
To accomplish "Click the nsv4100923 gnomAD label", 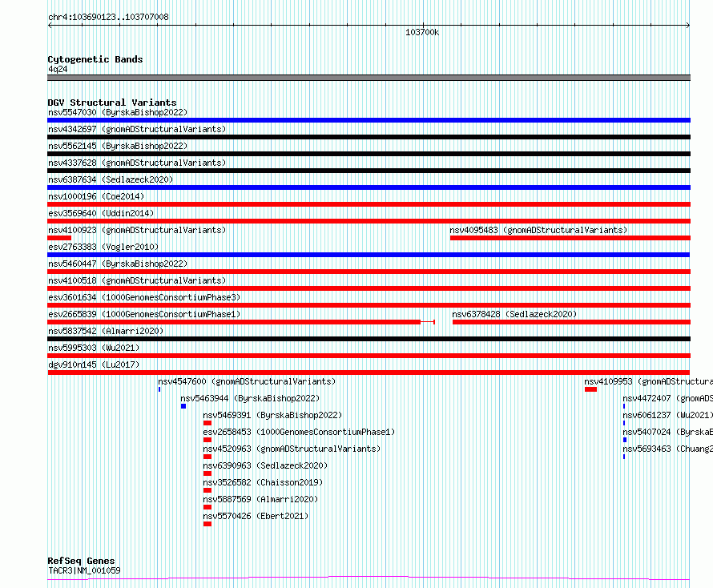I will 137,230.
